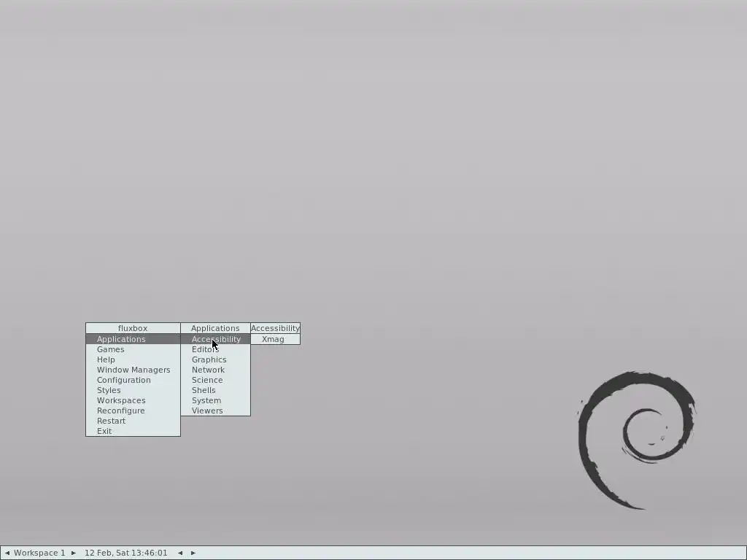Click the Accessibility submenu title

click(275, 328)
